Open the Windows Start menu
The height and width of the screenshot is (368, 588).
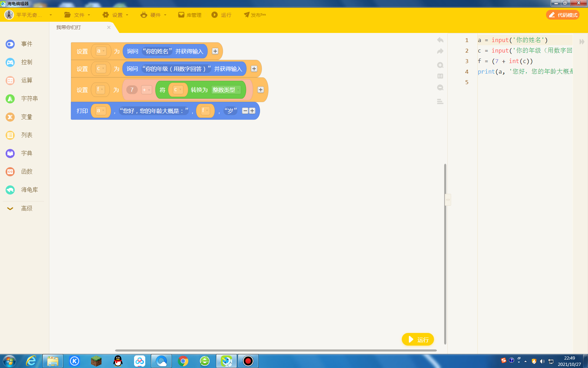9,361
